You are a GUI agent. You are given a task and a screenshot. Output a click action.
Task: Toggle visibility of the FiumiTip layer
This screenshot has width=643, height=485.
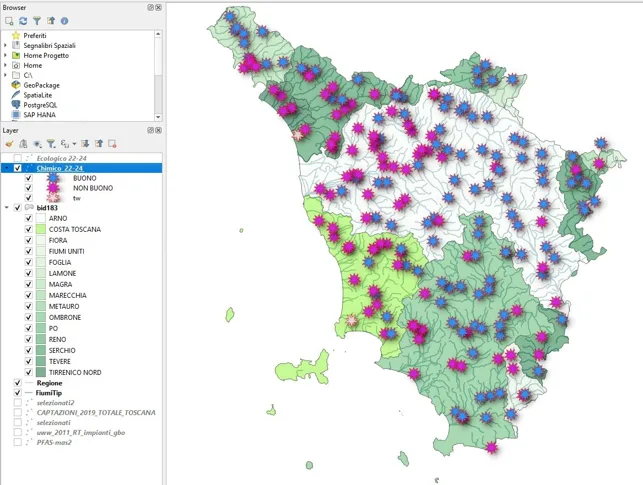pyautogui.click(x=18, y=393)
